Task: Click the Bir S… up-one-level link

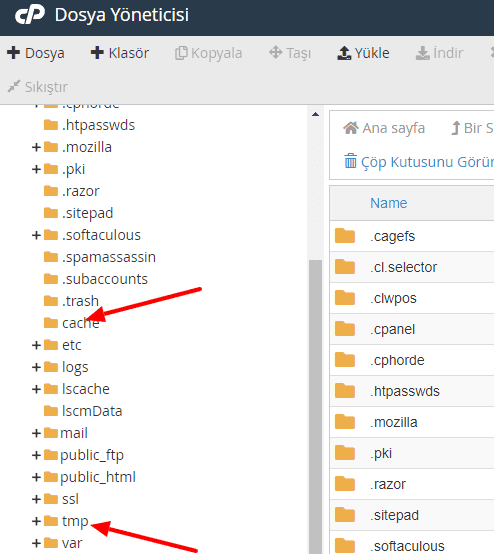Action: point(472,128)
